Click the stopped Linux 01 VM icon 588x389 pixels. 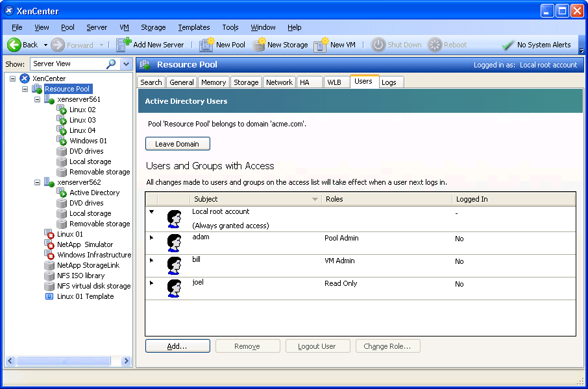[x=49, y=234]
